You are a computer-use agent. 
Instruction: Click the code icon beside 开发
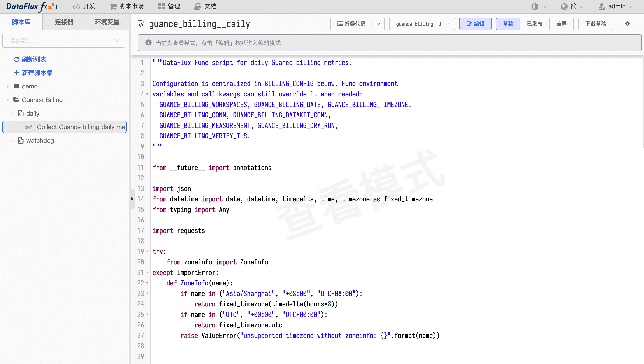76,7
